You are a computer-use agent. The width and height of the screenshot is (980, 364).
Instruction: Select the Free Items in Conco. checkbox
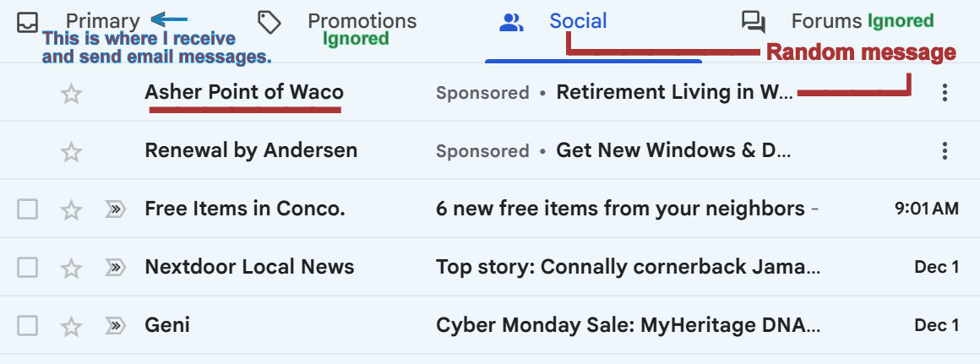point(28,209)
